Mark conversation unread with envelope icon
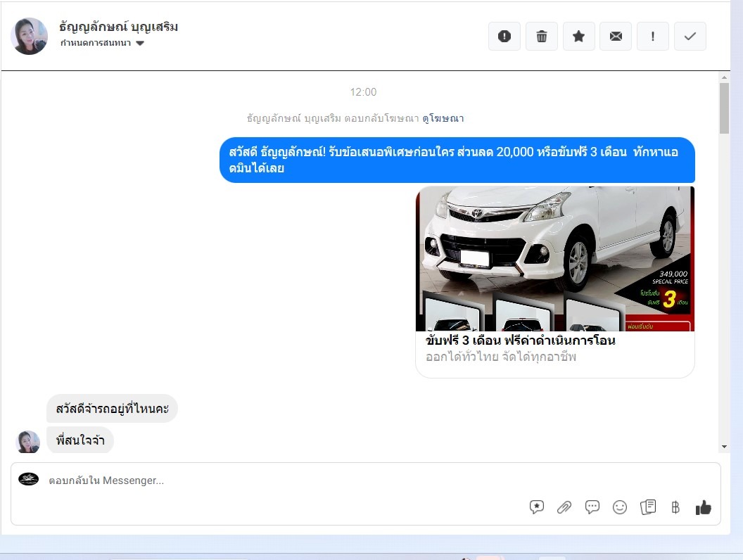This screenshot has width=743, height=560. (x=616, y=37)
